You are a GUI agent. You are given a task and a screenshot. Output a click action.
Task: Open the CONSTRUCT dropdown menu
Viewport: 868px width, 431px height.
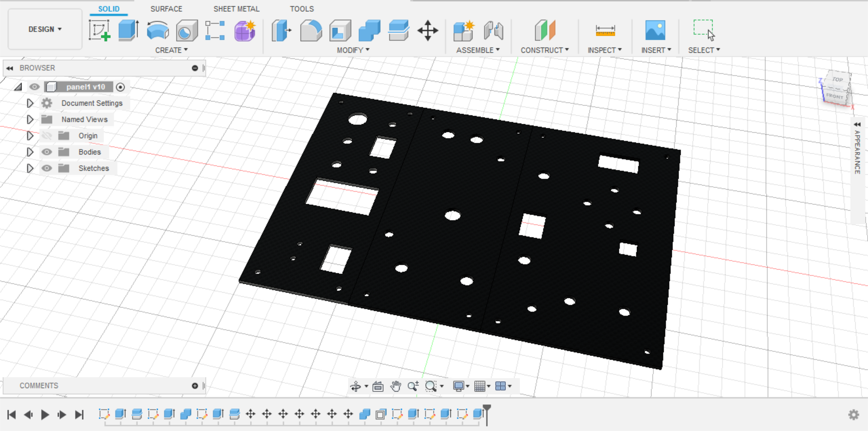click(x=545, y=50)
